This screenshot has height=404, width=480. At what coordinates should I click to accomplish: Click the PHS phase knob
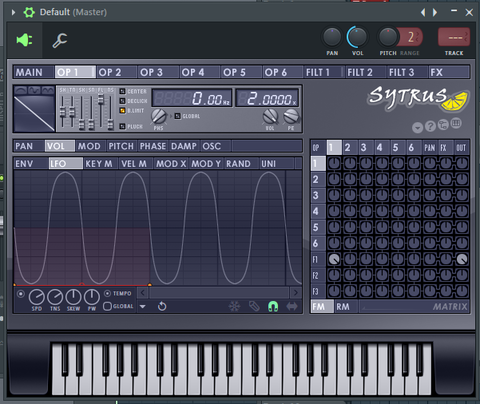[159, 116]
